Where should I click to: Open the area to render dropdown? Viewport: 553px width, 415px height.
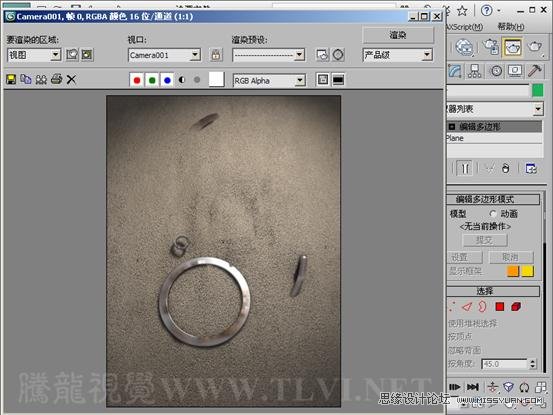[34, 55]
